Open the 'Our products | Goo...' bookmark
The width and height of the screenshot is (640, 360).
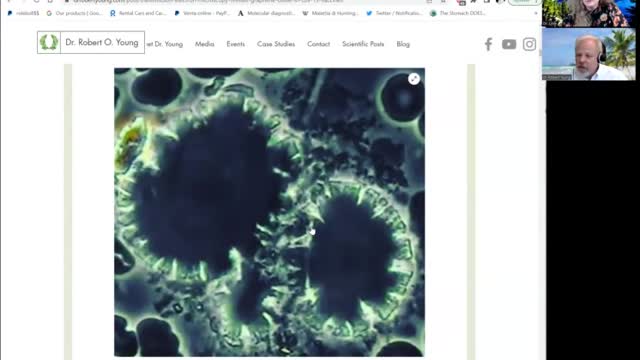pyautogui.click(x=74, y=13)
